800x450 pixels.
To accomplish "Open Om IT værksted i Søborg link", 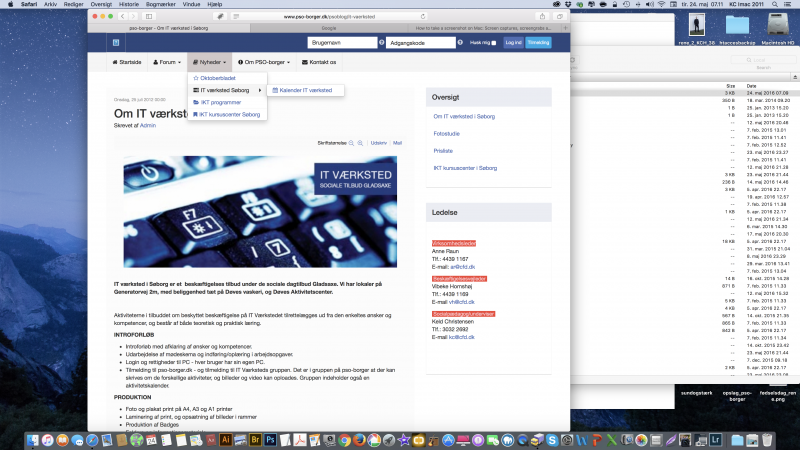I will (x=464, y=116).
